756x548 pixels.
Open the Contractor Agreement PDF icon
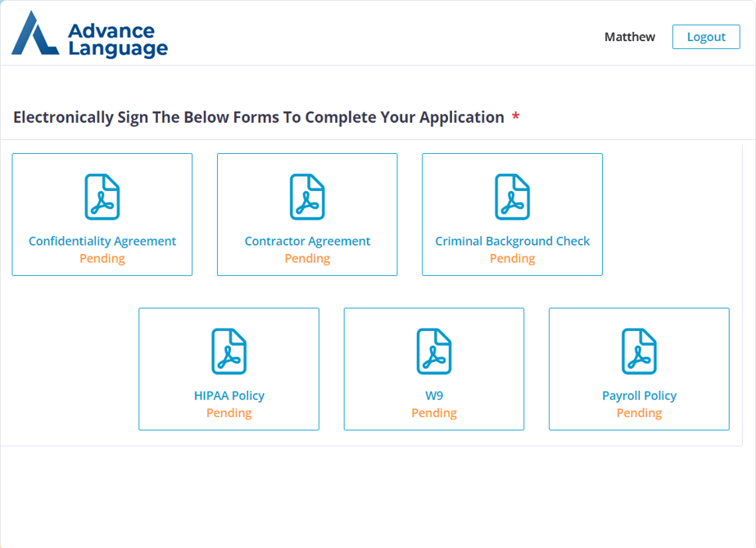coord(307,197)
